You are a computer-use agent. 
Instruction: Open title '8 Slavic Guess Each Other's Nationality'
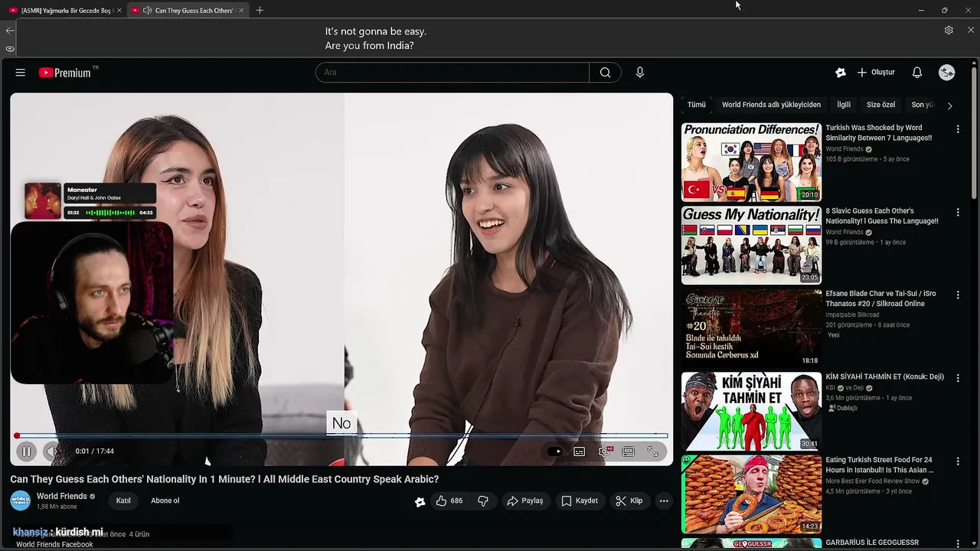(x=882, y=216)
